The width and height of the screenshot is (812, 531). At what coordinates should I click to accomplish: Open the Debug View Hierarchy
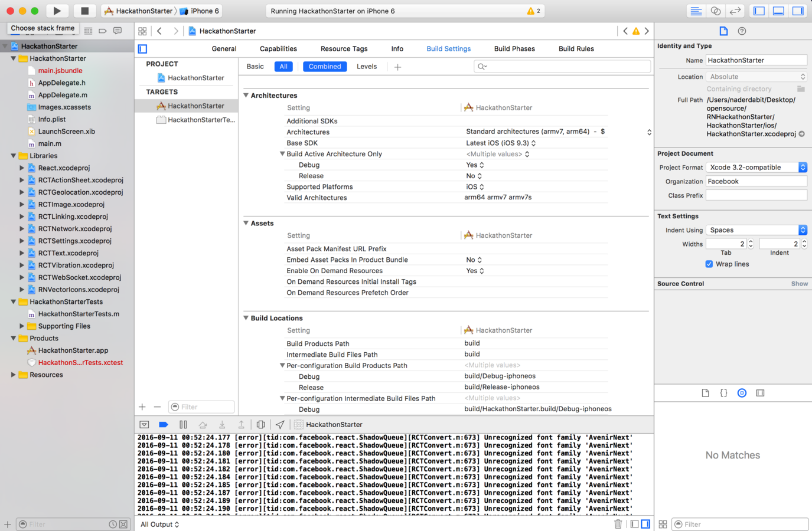[x=260, y=425]
